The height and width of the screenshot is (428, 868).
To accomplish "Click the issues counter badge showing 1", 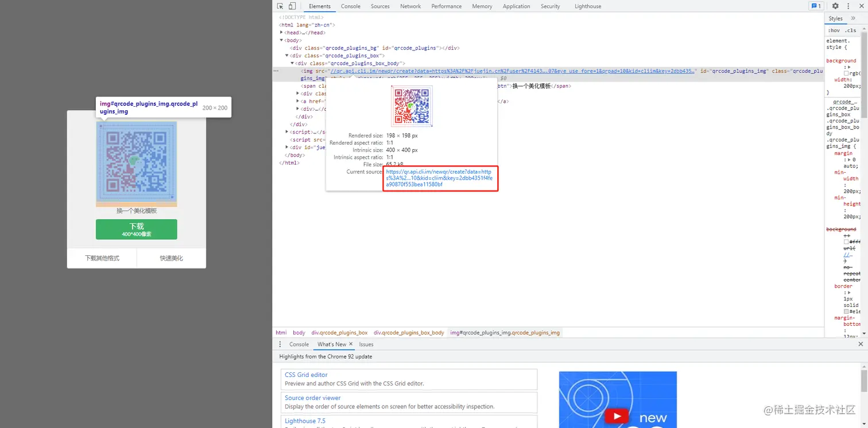I will coord(816,6).
